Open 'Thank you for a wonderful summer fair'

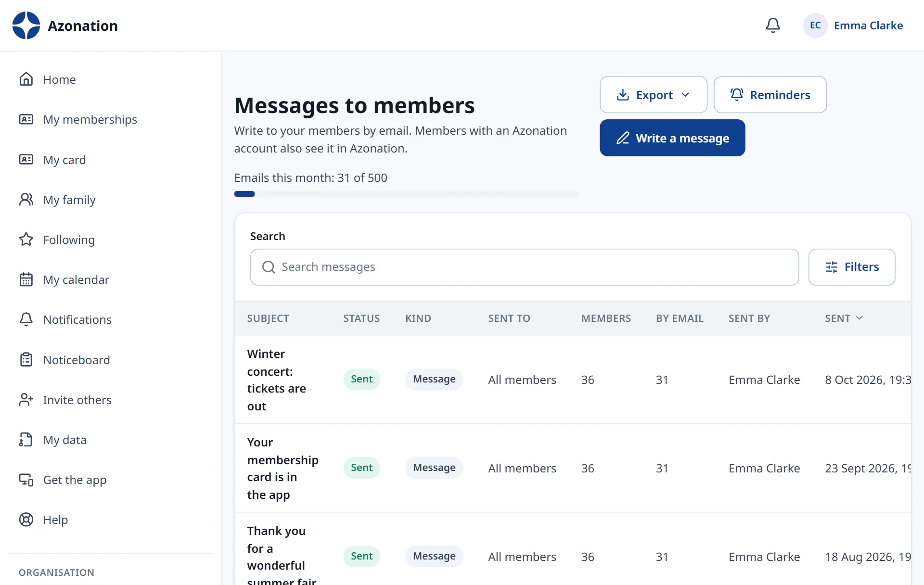[x=282, y=556]
